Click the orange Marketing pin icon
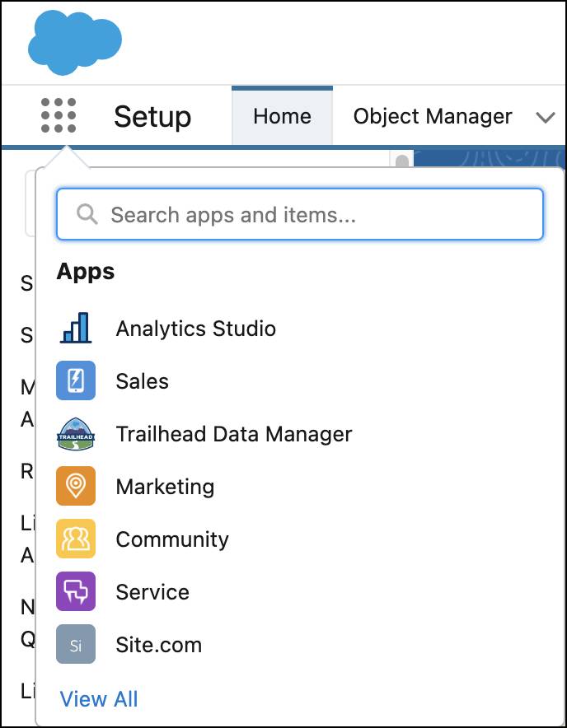Image resolution: width=567 pixels, height=728 pixels. (x=76, y=486)
